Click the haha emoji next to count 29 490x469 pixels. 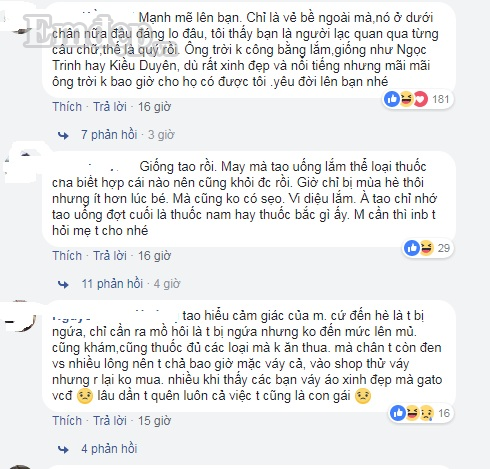[426, 248]
